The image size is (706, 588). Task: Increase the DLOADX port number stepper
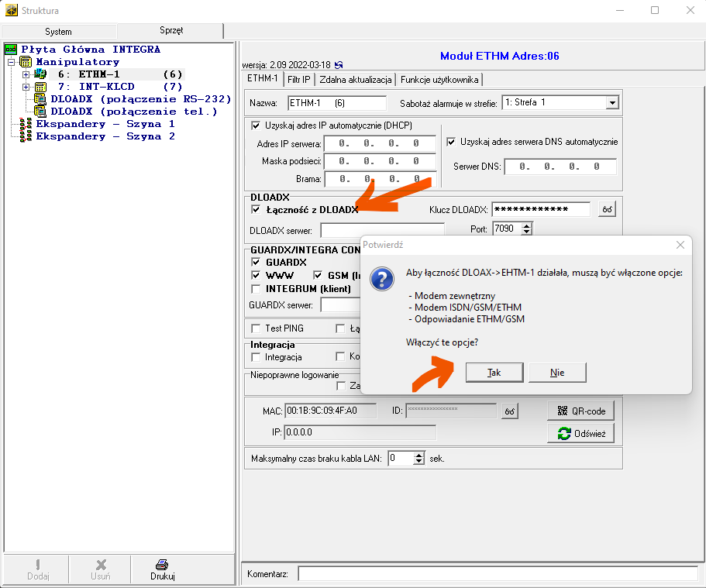[x=528, y=225]
